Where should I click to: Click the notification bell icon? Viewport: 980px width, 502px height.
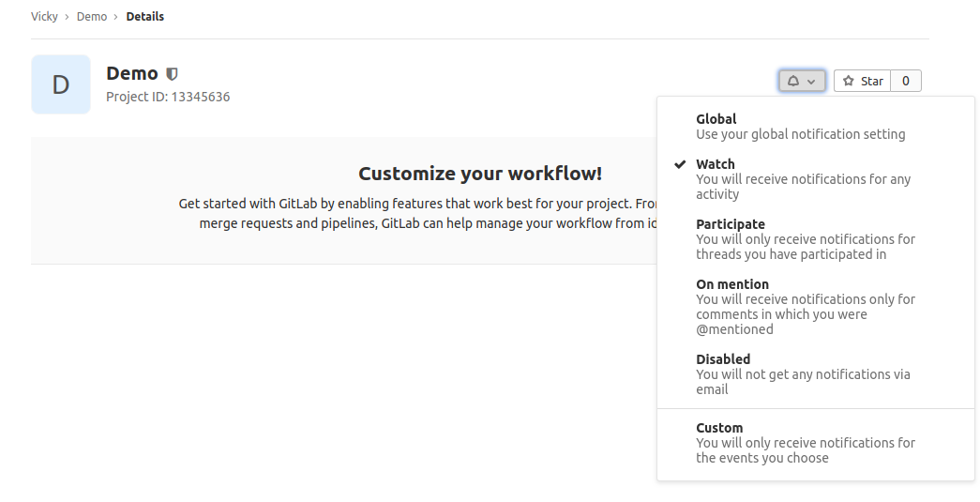point(793,82)
